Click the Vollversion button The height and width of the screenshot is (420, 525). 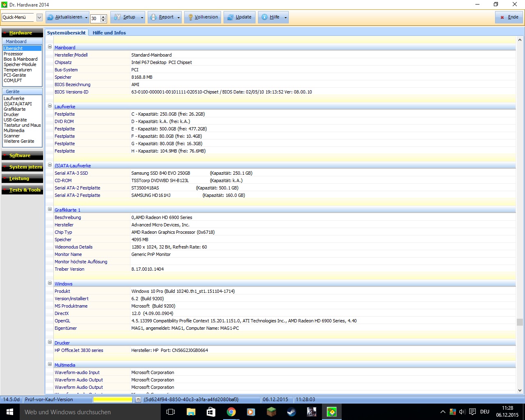pos(203,17)
